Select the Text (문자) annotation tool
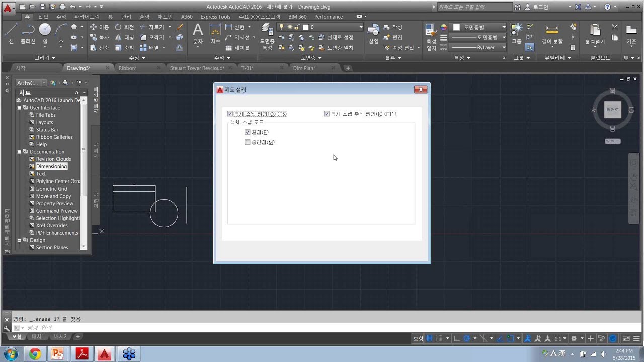Screen dimensions: 644x362 click(x=198, y=33)
